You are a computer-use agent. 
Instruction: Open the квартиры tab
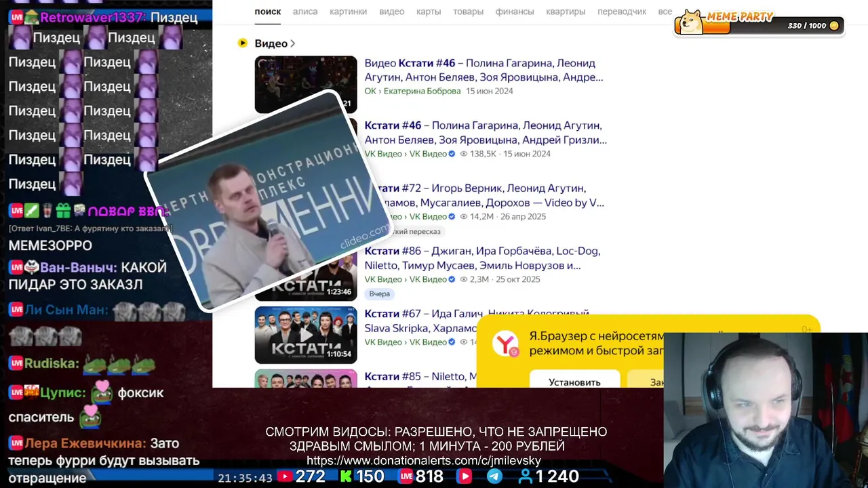566,12
